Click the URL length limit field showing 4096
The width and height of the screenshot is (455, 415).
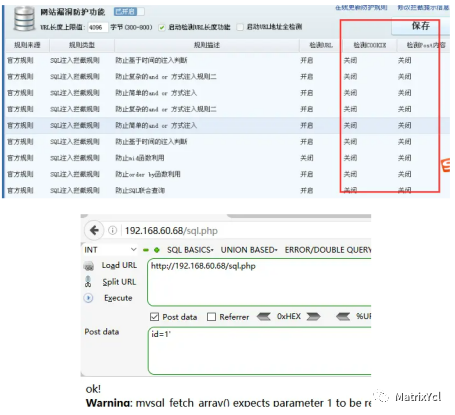pyautogui.click(x=98, y=27)
